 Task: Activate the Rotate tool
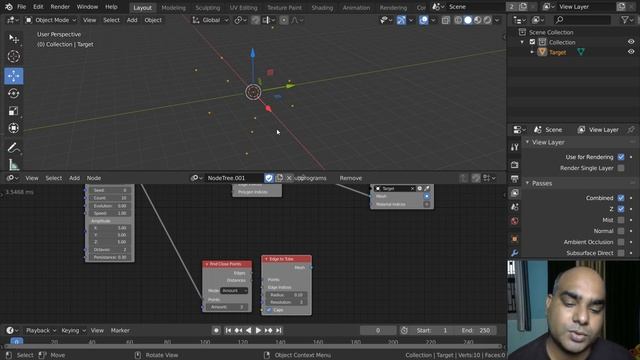click(13, 93)
